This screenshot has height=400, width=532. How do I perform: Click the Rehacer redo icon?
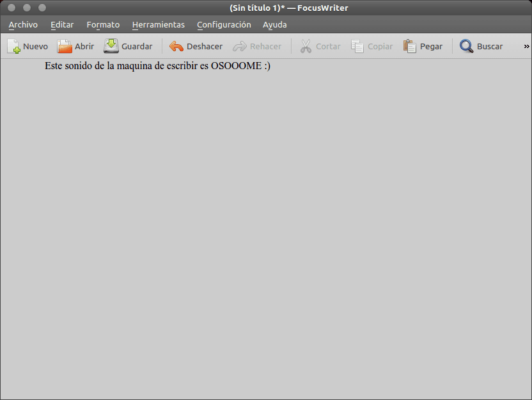(240, 45)
